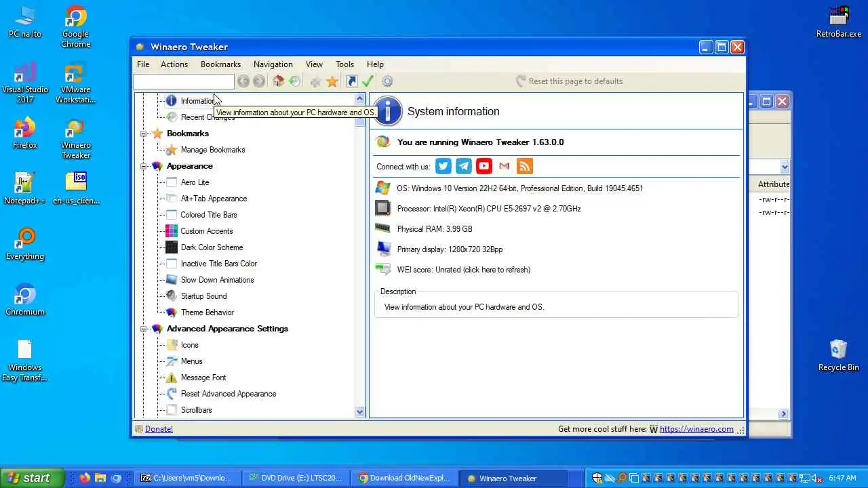Click the Recent changes toolbar icon
Image resolution: width=868 pixels, height=488 pixels.
click(x=294, y=81)
